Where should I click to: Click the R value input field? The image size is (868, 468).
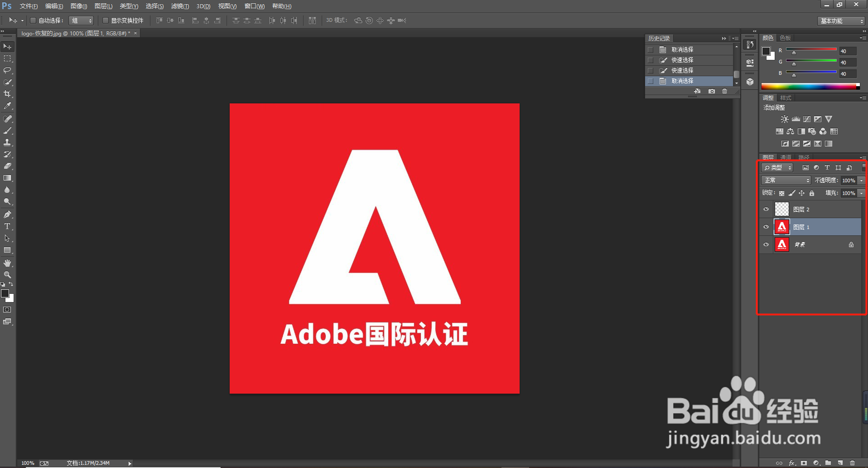click(x=848, y=51)
